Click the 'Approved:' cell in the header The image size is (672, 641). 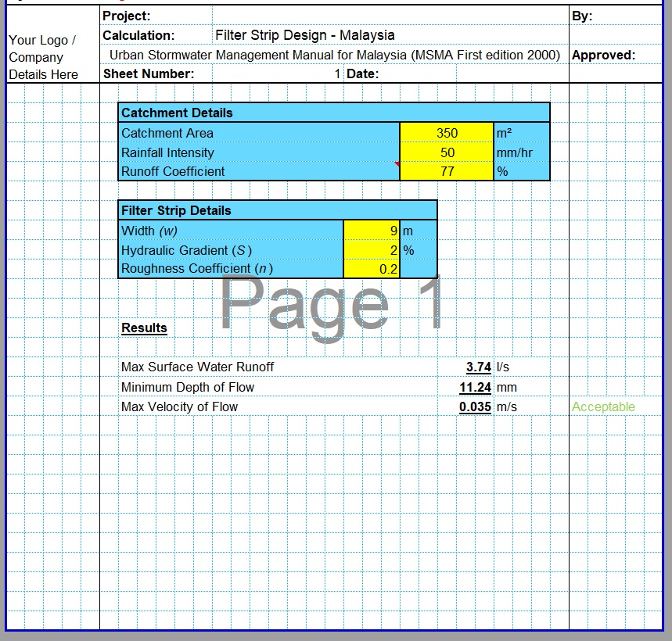click(x=604, y=55)
